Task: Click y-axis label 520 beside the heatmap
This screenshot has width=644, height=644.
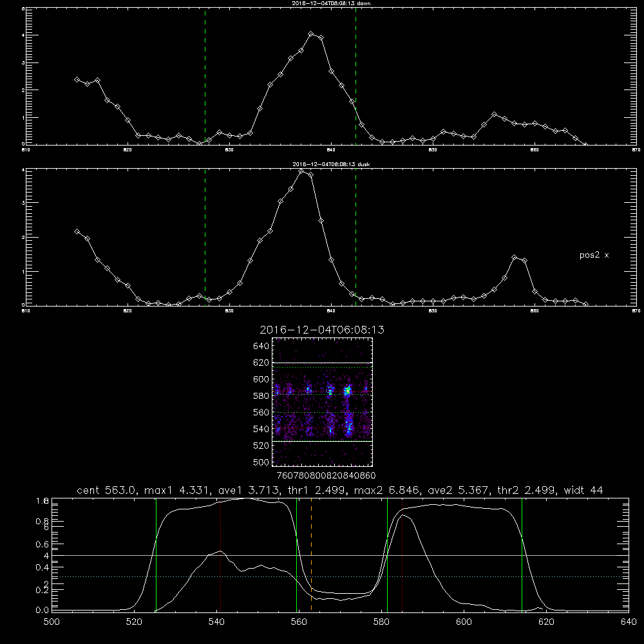Action: (261, 446)
